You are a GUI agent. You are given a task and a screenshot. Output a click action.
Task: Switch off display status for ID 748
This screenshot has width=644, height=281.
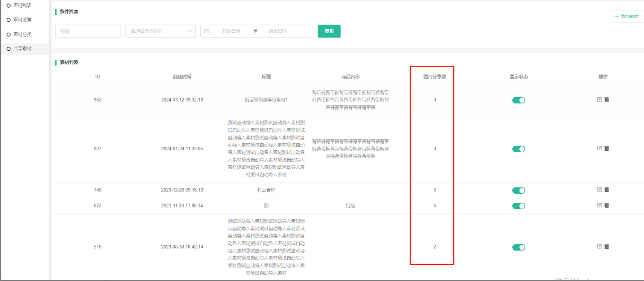519,190
